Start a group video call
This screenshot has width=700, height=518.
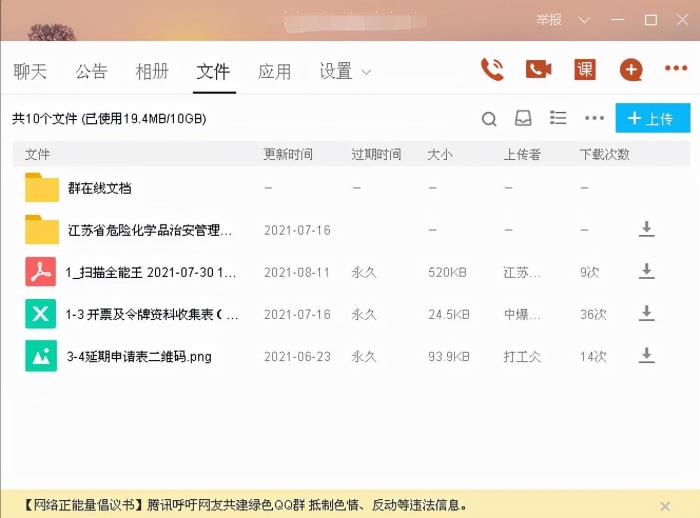tap(539, 69)
